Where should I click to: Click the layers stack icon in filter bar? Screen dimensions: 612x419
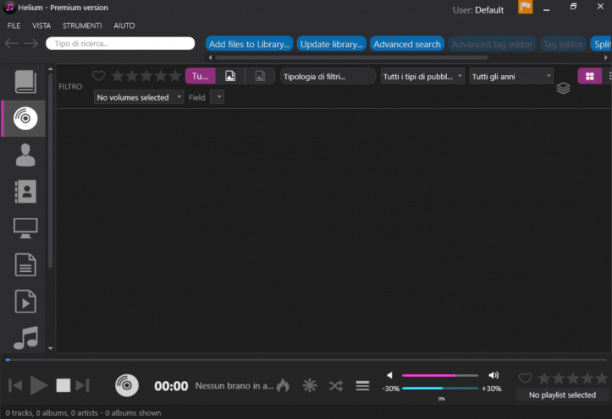click(x=563, y=88)
